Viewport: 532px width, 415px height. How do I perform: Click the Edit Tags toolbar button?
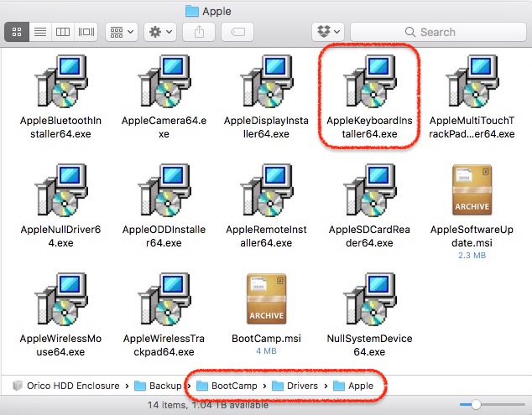click(237, 32)
